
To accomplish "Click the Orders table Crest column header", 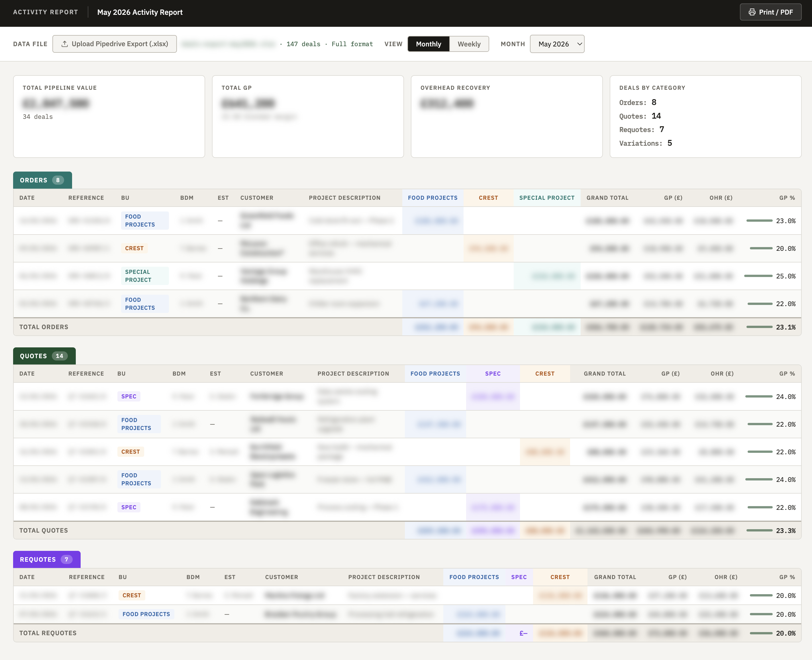I will click(488, 198).
